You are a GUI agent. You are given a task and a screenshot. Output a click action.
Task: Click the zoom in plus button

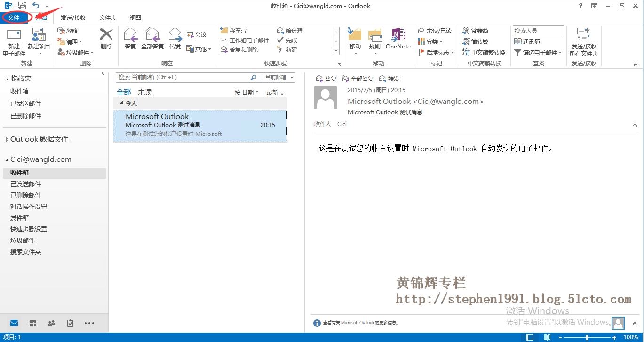pyautogui.click(x=614, y=337)
